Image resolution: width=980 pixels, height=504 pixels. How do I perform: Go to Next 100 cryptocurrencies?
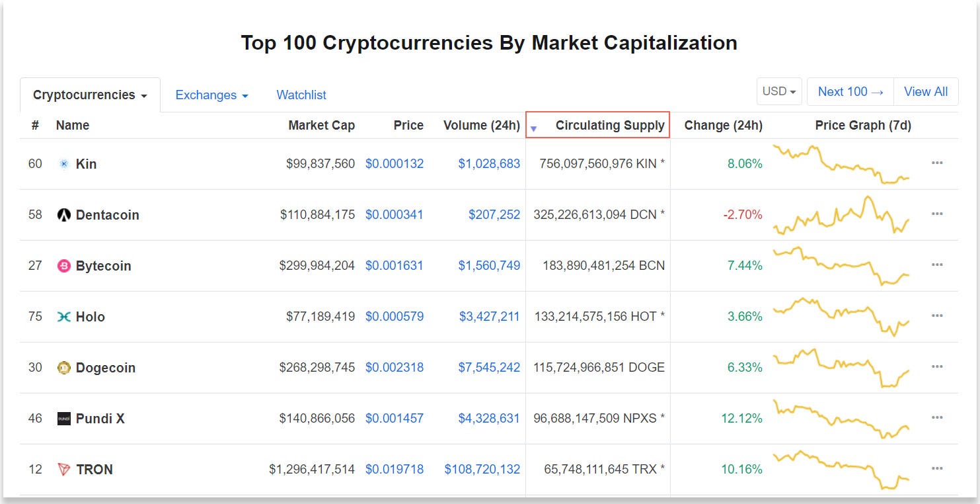[x=850, y=92]
